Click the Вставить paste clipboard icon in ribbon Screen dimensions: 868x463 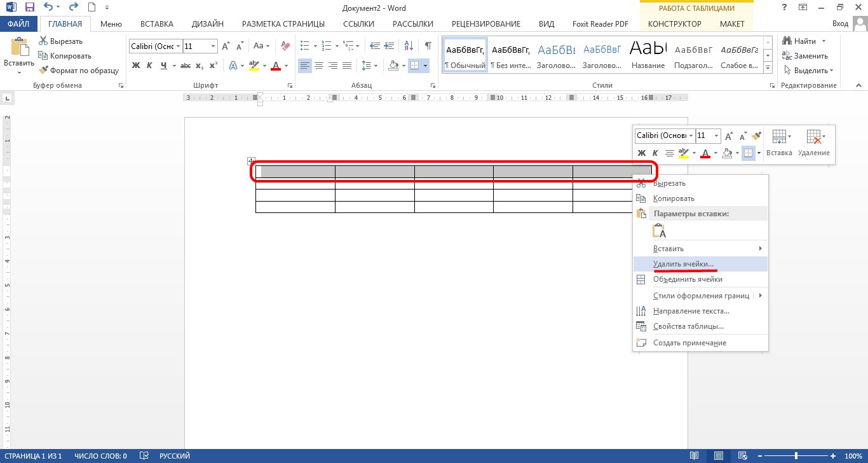[x=19, y=48]
